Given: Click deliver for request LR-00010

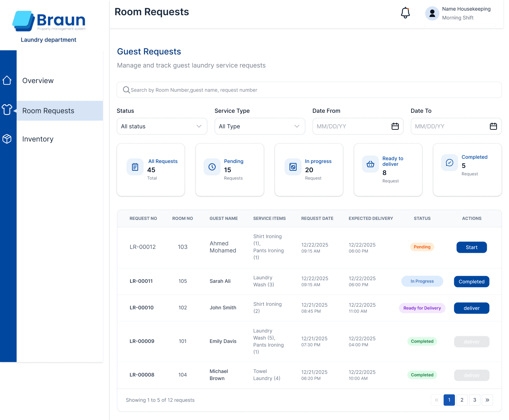Looking at the screenshot, I should [472, 308].
